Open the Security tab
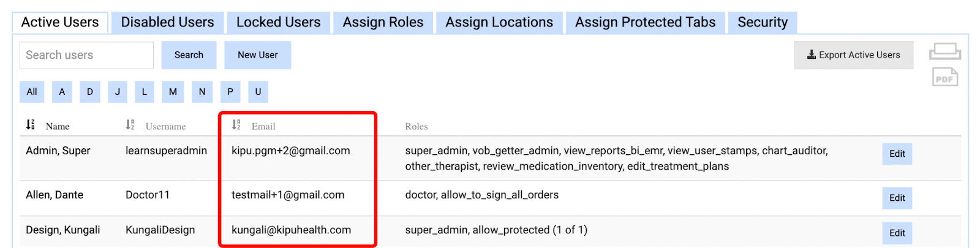Viewport: 980px width, 248px height. coord(763,23)
